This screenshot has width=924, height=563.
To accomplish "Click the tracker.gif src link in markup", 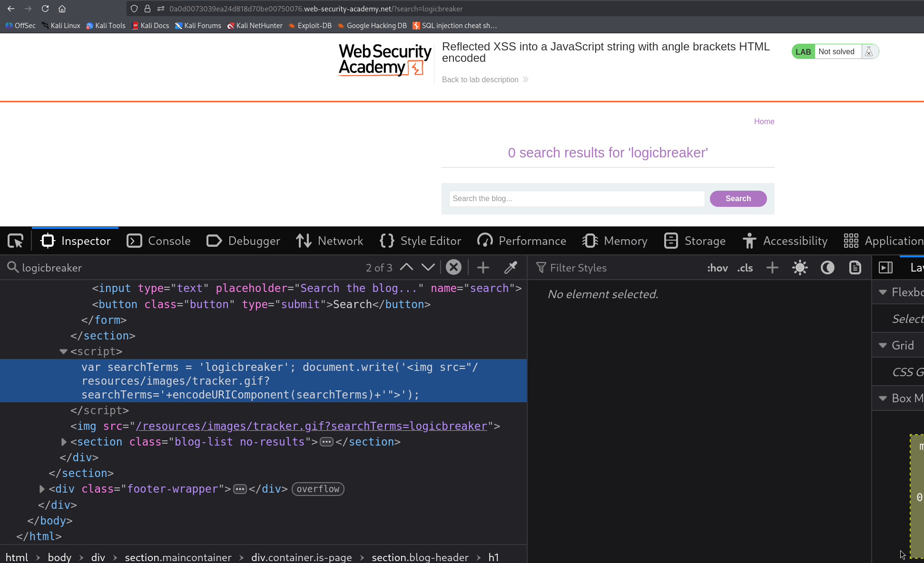I will pos(312,426).
